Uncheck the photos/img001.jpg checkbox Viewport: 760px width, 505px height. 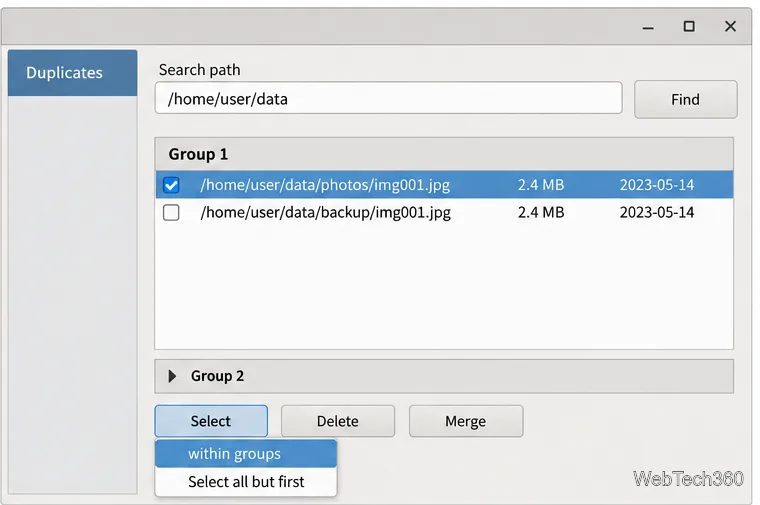point(171,185)
